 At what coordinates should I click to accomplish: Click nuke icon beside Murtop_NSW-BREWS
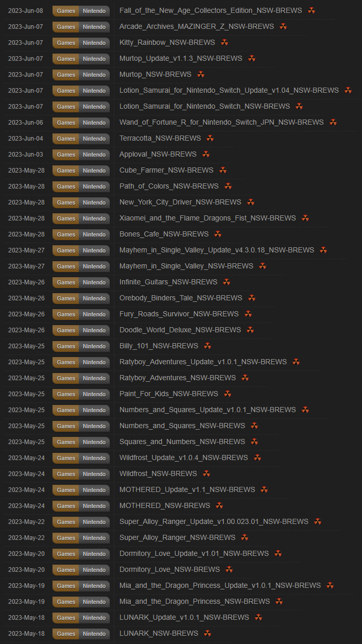(x=201, y=74)
